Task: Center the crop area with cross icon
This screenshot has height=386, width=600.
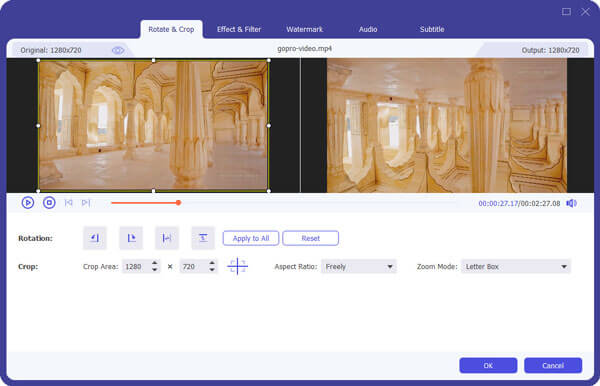Action: click(x=237, y=266)
